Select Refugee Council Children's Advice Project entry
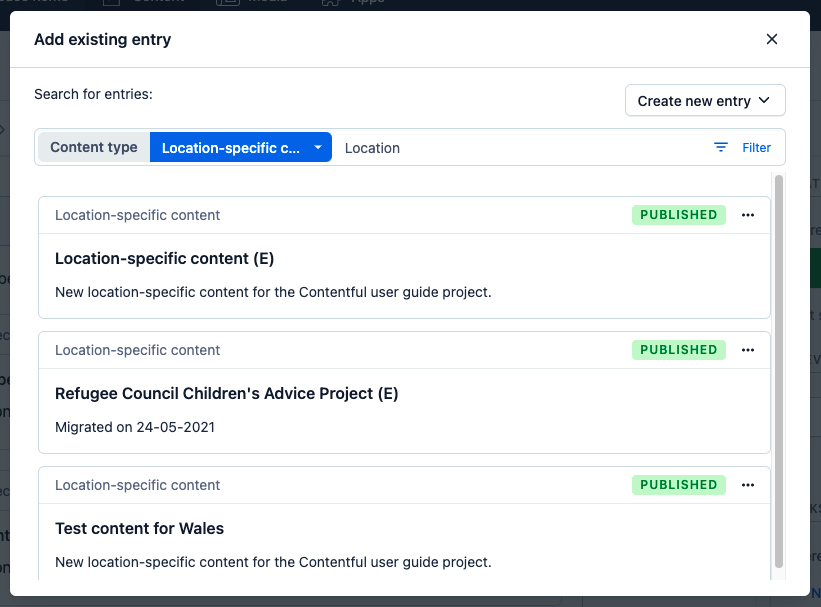The image size is (821, 607). click(226, 394)
